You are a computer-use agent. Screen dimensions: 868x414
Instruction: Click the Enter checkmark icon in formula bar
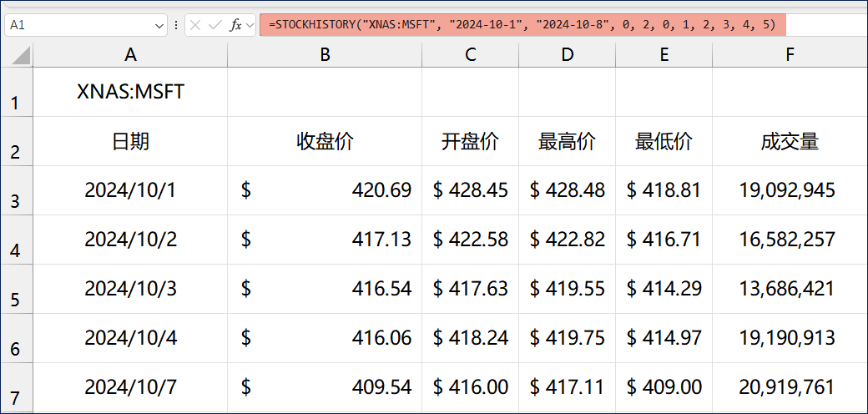coord(214,26)
